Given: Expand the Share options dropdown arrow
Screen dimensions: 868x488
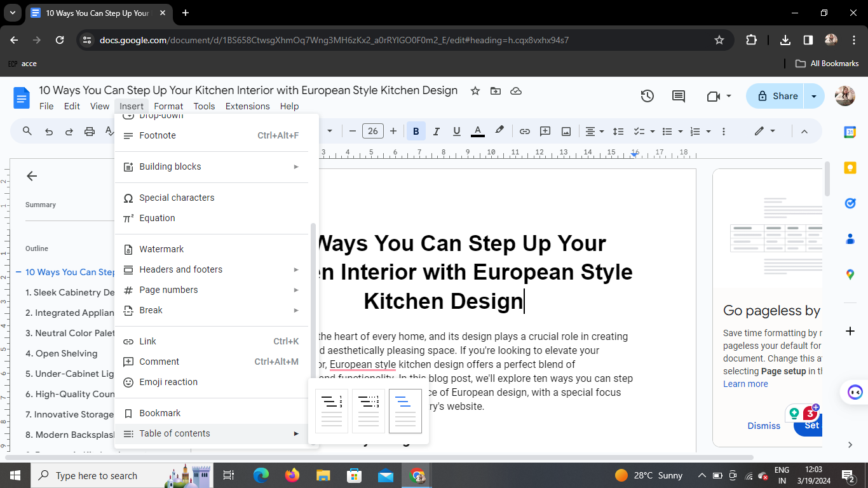Looking at the screenshot, I should pos(814,96).
